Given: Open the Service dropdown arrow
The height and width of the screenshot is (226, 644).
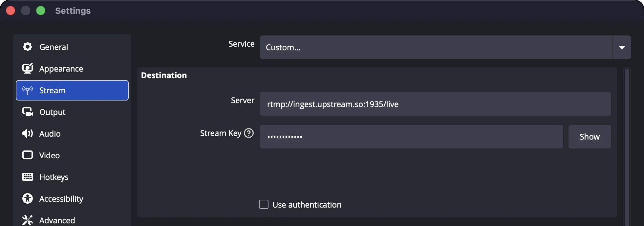Looking at the screenshot, I should 622,47.
